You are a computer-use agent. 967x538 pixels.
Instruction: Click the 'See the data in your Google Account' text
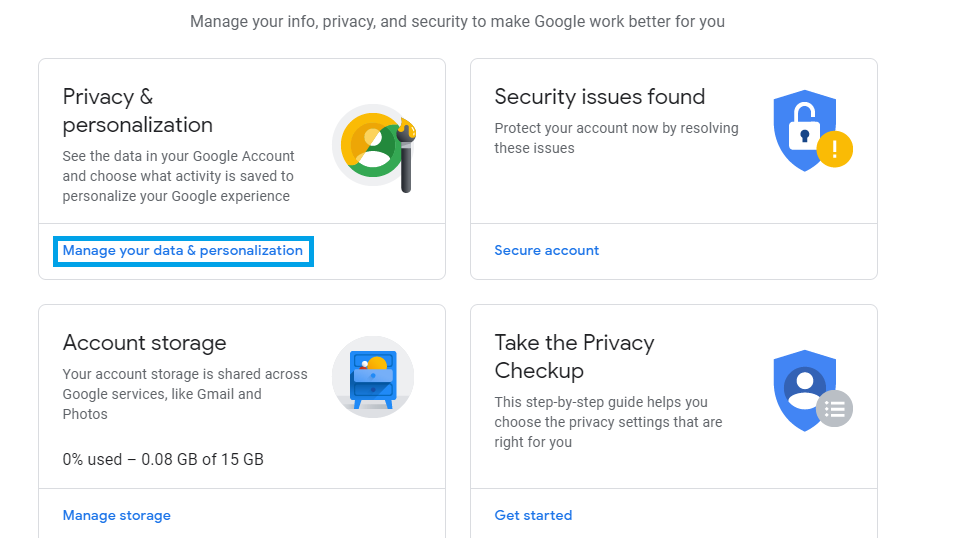(x=178, y=176)
